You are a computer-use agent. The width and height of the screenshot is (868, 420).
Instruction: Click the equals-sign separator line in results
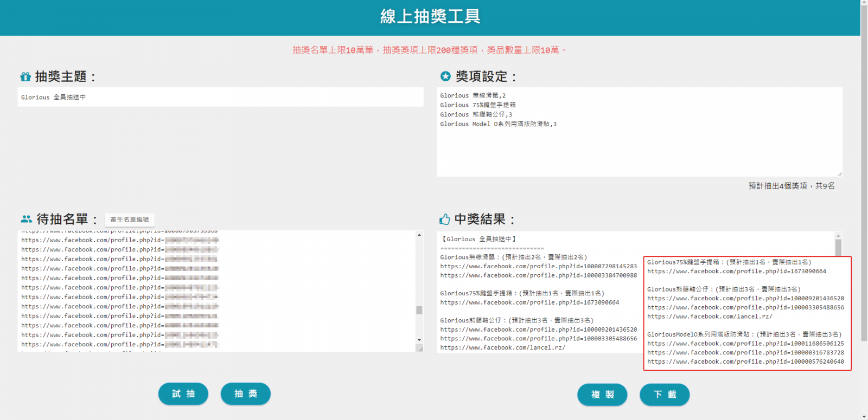[x=492, y=248]
